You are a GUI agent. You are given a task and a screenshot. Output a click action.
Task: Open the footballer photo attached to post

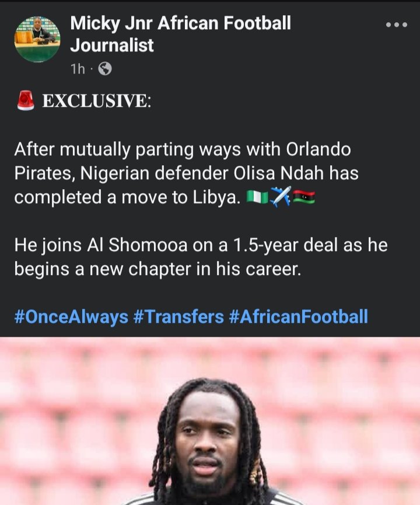pyautogui.click(x=210, y=422)
